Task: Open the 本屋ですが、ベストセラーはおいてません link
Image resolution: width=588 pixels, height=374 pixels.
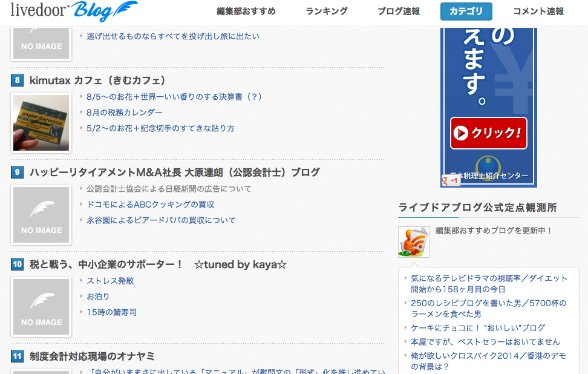Action: tap(485, 342)
